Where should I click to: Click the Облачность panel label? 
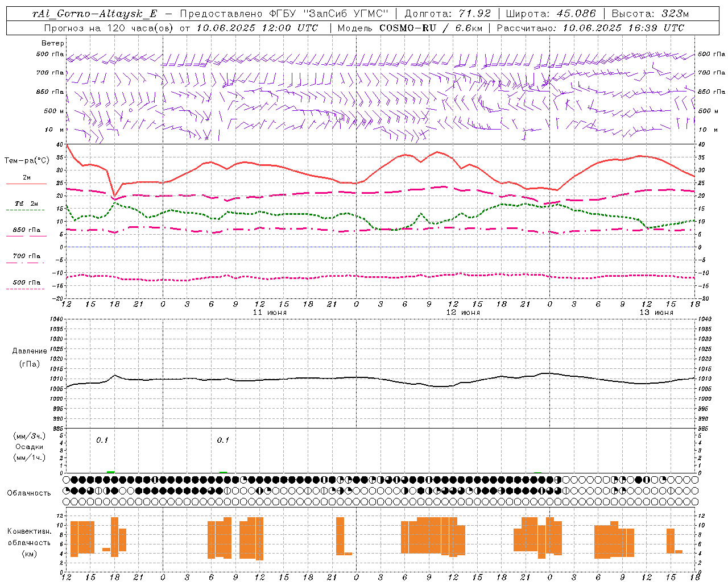coord(29,493)
